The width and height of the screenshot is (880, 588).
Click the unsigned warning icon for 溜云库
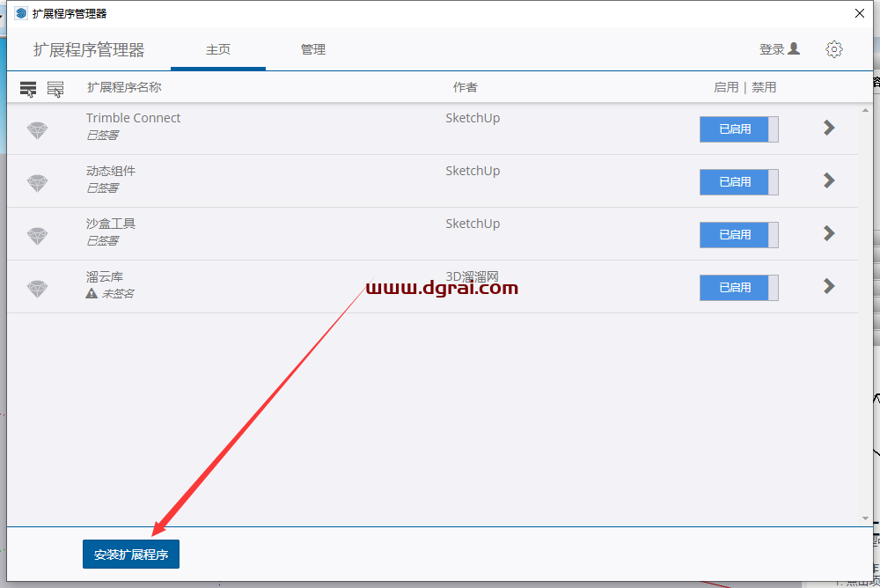[x=92, y=293]
